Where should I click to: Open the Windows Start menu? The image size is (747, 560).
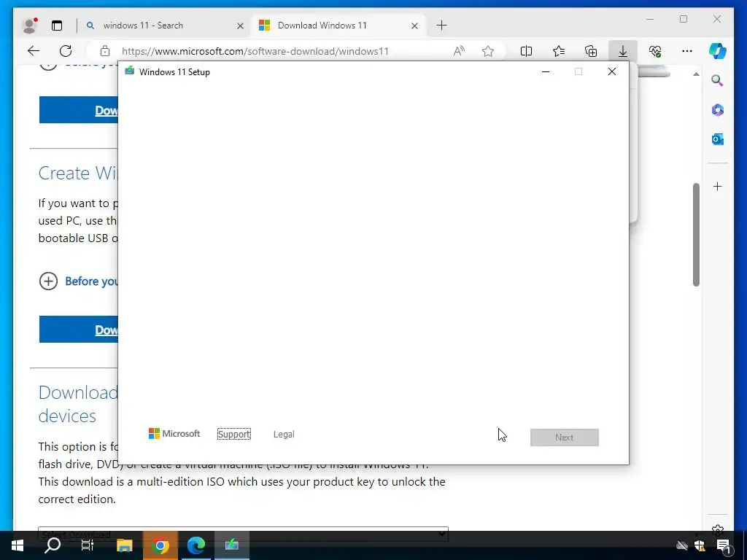[18, 545]
